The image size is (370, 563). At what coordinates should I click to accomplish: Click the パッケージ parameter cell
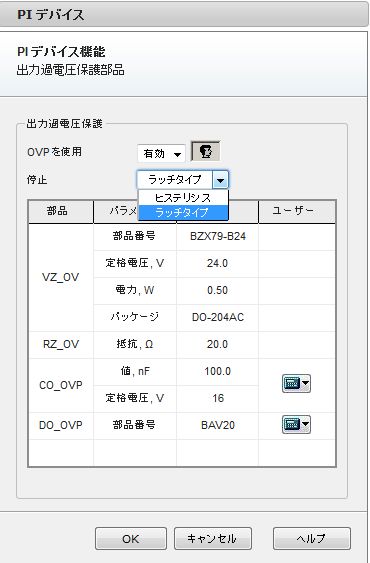coord(135,317)
